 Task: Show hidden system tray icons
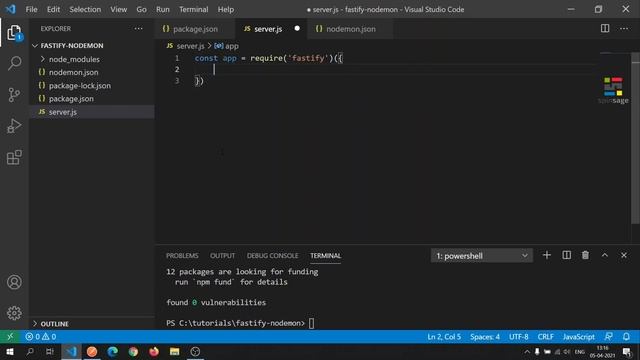(527, 352)
